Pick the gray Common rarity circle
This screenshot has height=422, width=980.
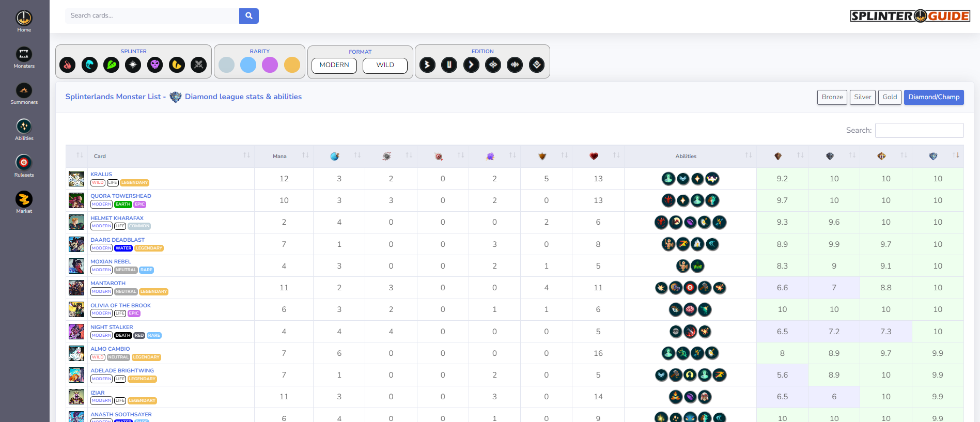226,65
